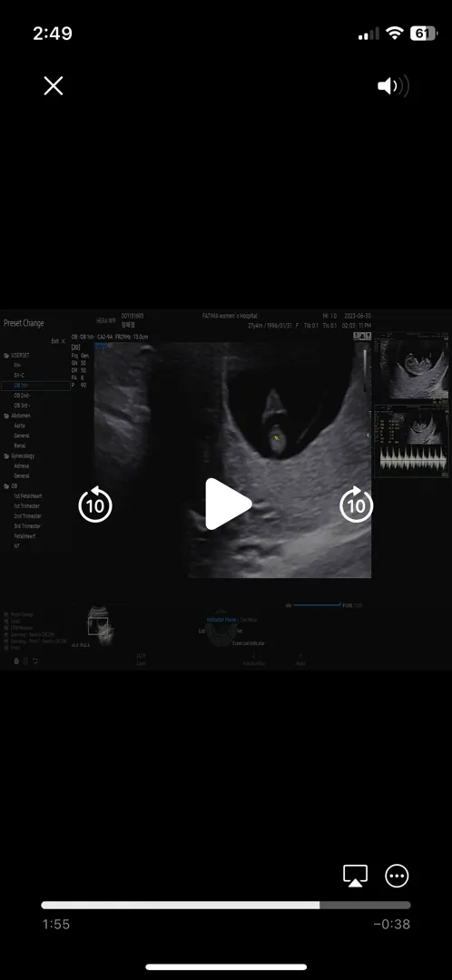The height and width of the screenshot is (980, 452).
Task: Mute the video volume
Action: point(393,86)
